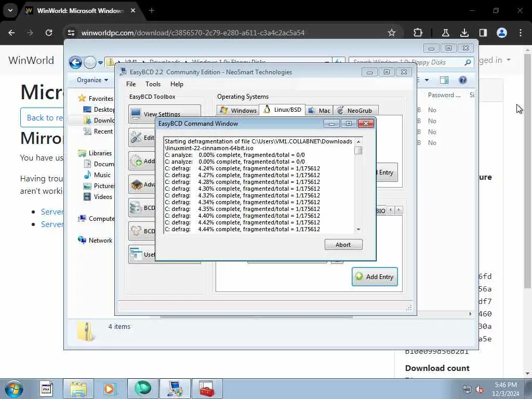532x399 pixels.
Task: Reload the WinWorld page
Action: [49, 33]
